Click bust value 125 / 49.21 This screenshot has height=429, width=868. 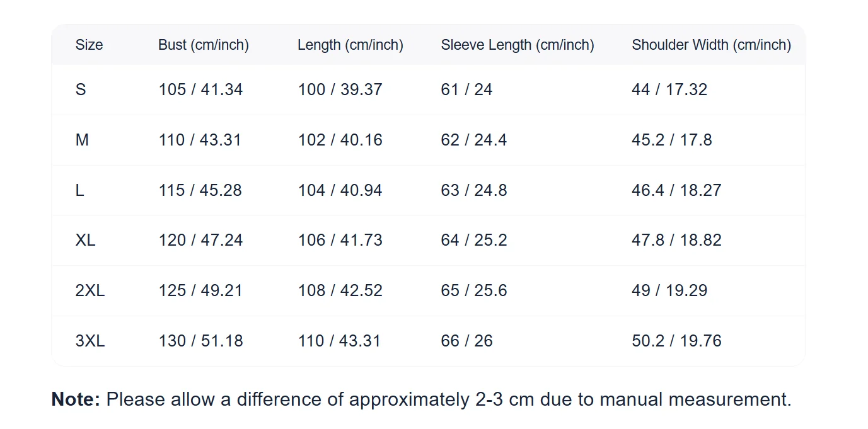tap(200, 290)
